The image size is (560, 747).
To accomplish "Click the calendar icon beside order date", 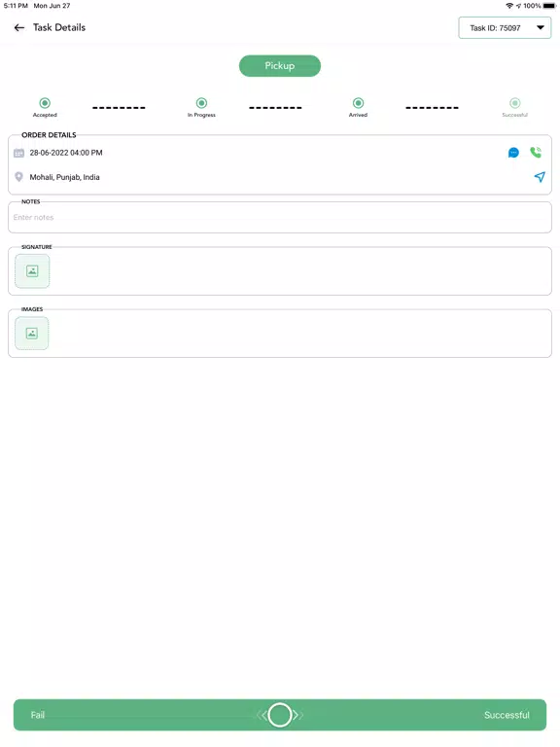I will 18,153.
